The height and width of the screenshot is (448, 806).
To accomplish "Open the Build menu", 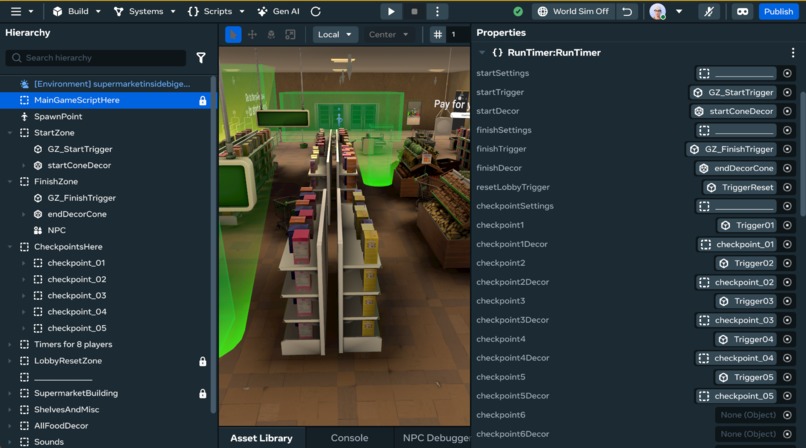I will pyautogui.click(x=76, y=11).
